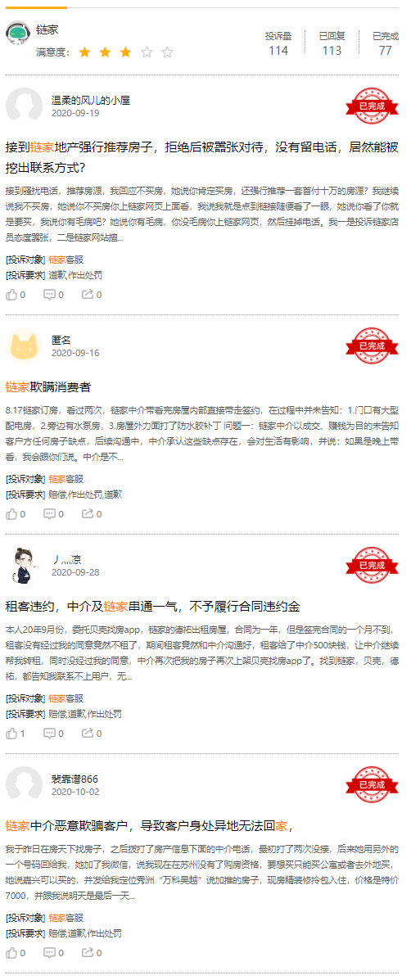Like the 裴靠谱866 complaint post
Viewport: 411px width, 980px height.
pos(16,952)
